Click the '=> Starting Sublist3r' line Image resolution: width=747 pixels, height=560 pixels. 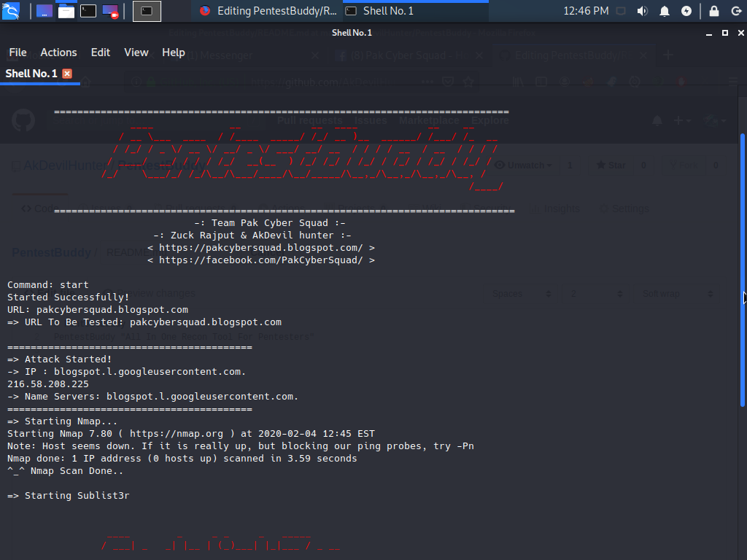pyautogui.click(x=68, y=495)
